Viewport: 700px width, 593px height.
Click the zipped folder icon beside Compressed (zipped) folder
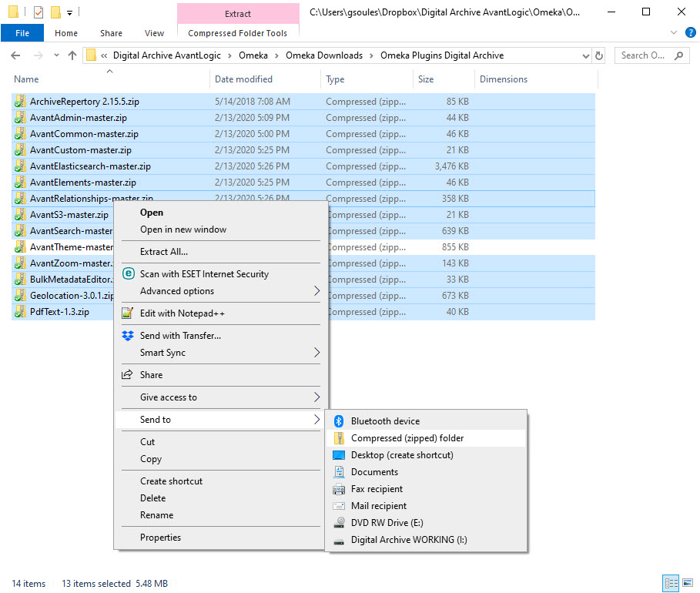340,438
